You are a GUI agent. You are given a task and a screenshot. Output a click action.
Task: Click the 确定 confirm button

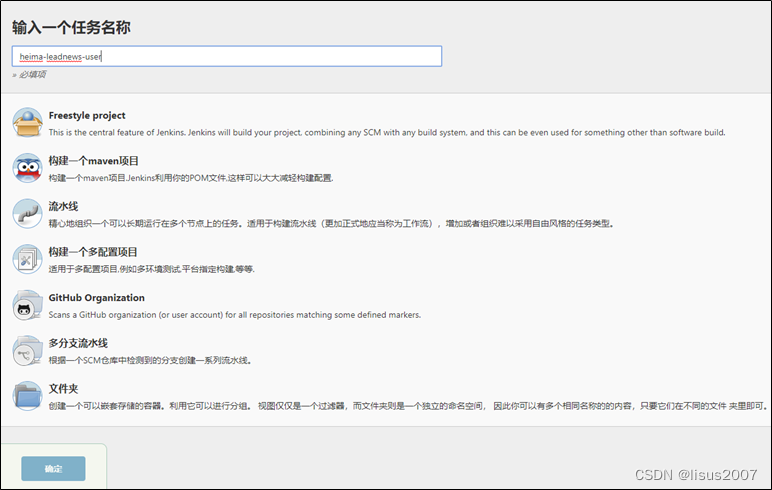(x=53, y=468)
